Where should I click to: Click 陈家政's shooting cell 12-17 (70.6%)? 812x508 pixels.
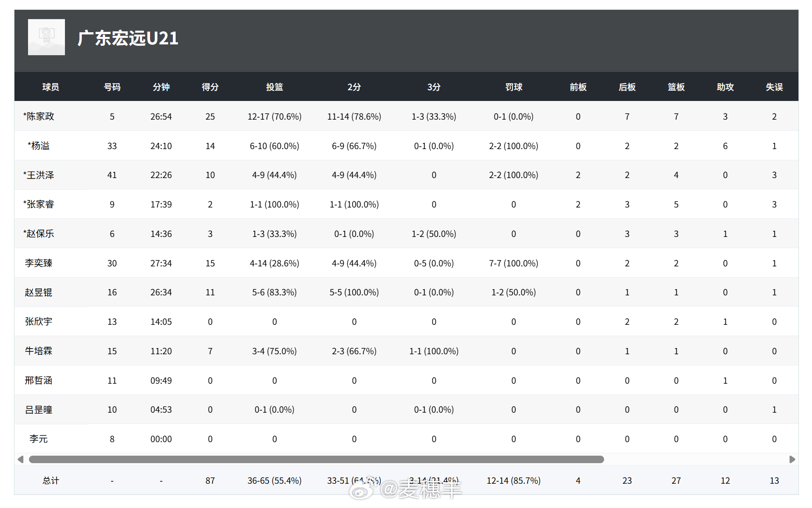pos(275,116)
